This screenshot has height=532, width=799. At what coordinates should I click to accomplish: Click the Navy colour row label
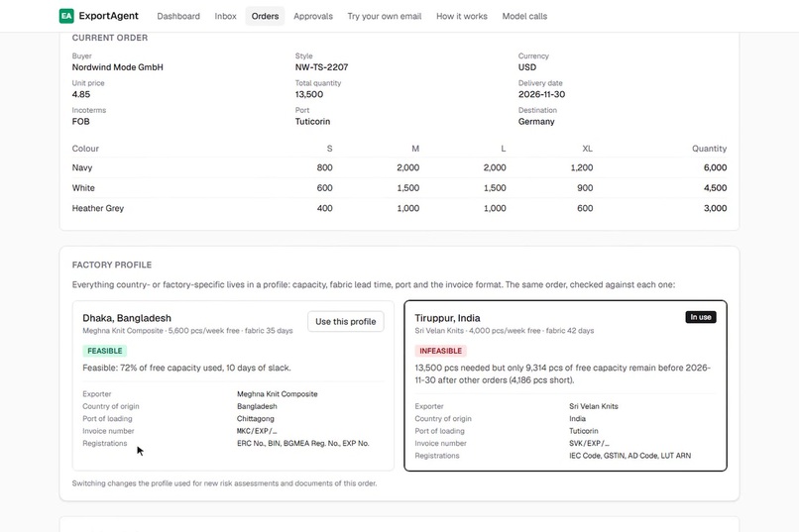coord(82,167)
